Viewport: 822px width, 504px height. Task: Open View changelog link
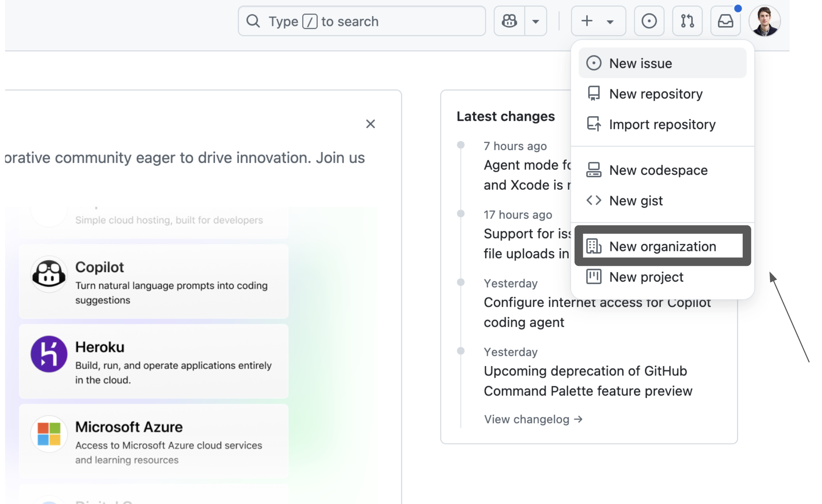(533, 419)
